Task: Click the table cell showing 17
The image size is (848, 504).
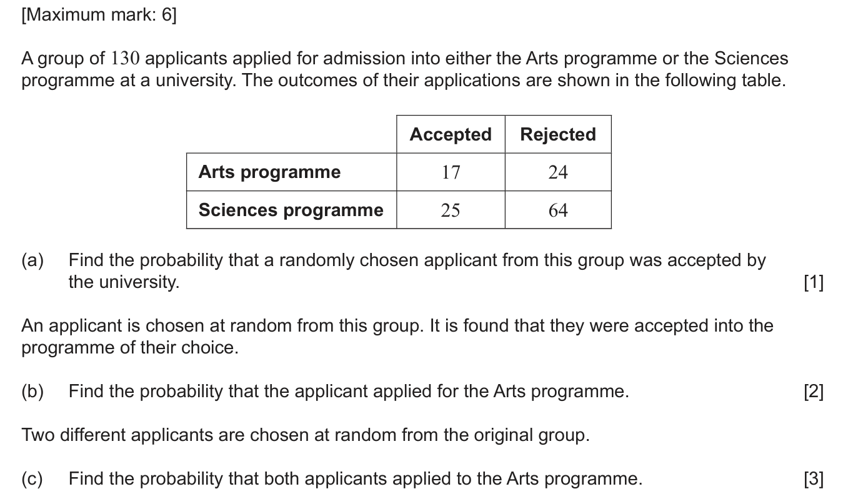Action: tap(451, 172)
